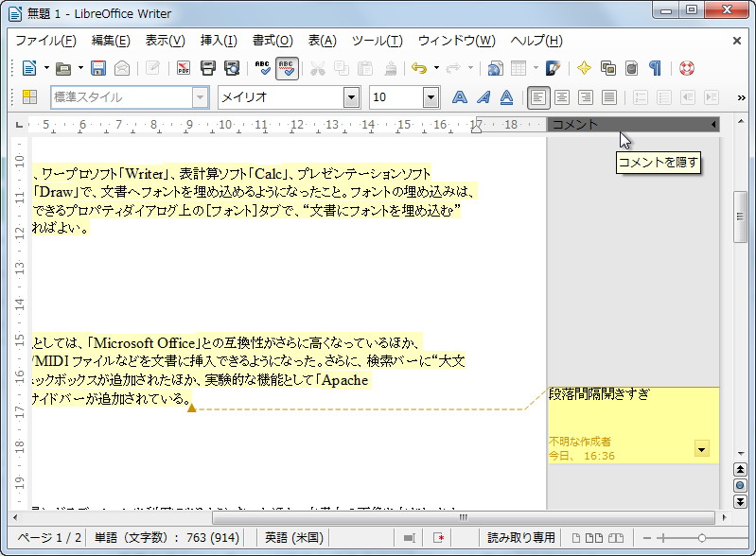Apply bold formatting
756x556 pixels.
pyautogui.click(x=460, y=97)
